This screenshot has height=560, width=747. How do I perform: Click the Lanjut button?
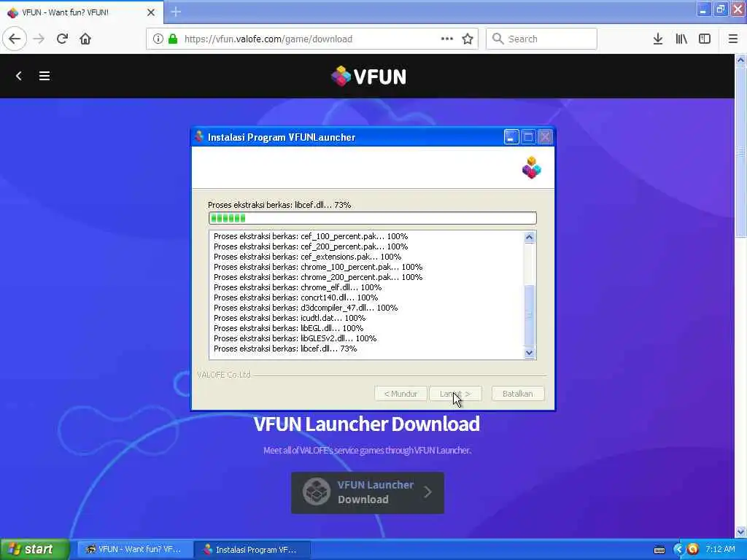pyautogui.click(x=455, y=394)
